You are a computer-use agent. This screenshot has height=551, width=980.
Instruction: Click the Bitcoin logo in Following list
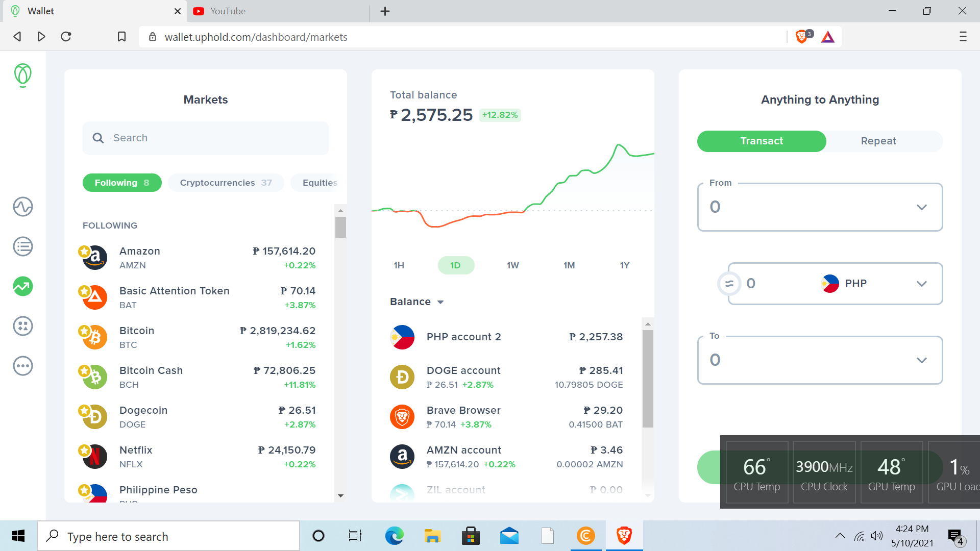[94, 337]
